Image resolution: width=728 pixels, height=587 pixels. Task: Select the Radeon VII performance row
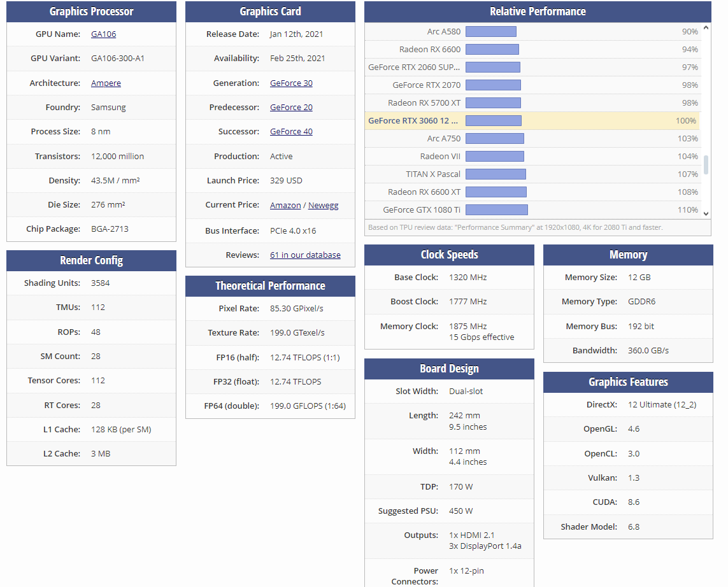click(532, 157)
